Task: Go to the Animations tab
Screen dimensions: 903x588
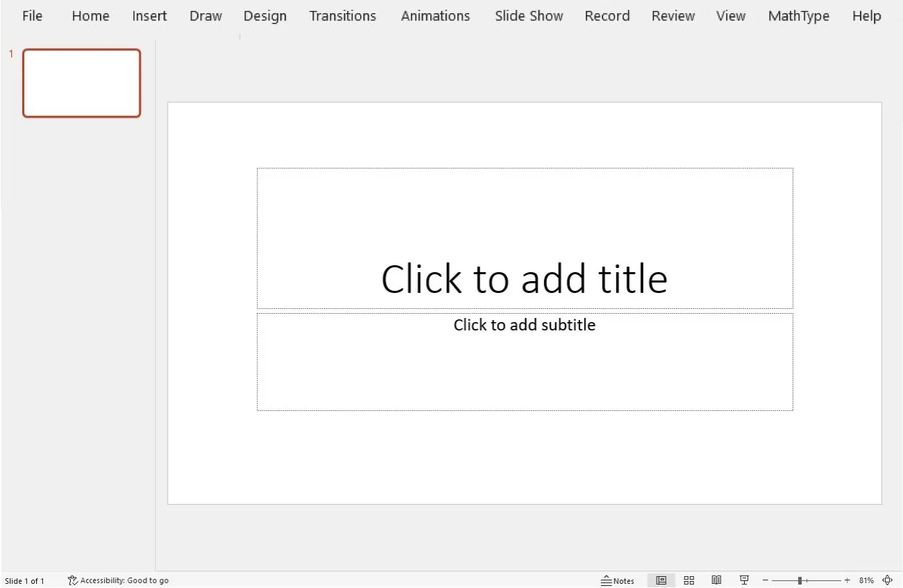Action: (435, 15)
